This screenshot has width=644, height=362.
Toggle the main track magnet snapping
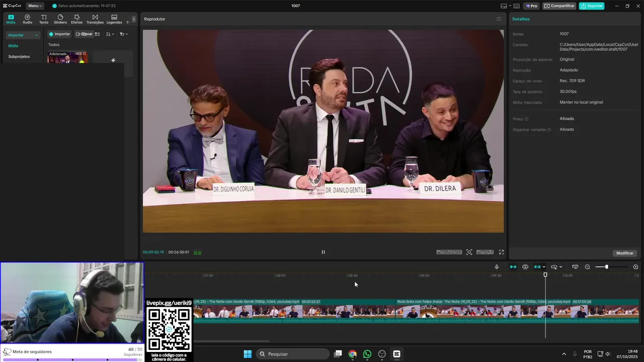(513, 267)
